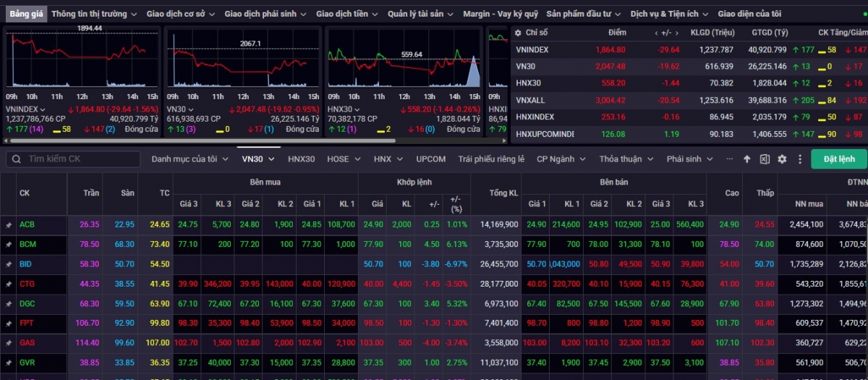The height and width of the screenshot is (380, 868).
Task: Open the price board settings gear
Action: click(x=782, y=159)
